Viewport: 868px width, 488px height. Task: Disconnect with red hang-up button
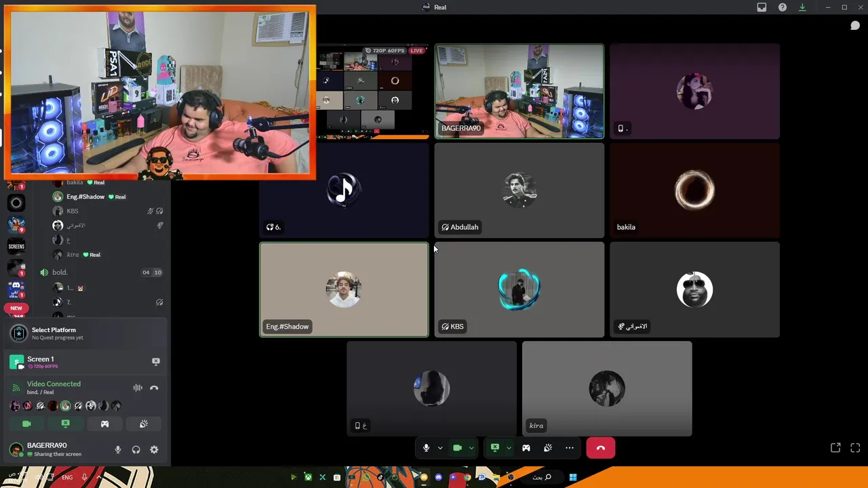click(x=600, y=448)
